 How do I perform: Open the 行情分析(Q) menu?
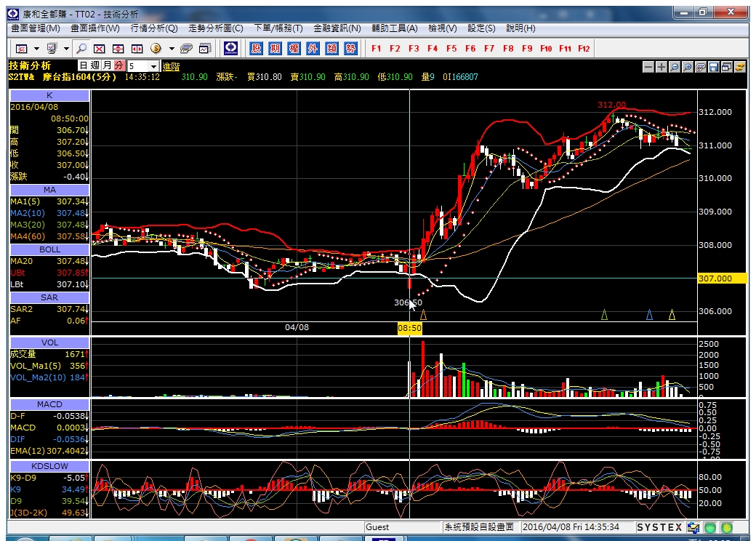tap(154, 28)
